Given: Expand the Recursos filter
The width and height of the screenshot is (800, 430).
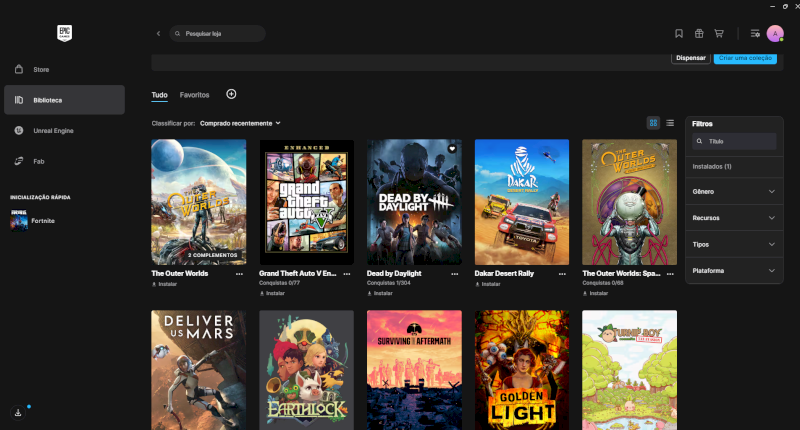Looking at the screenshot, I should click(x=734, y=218).
